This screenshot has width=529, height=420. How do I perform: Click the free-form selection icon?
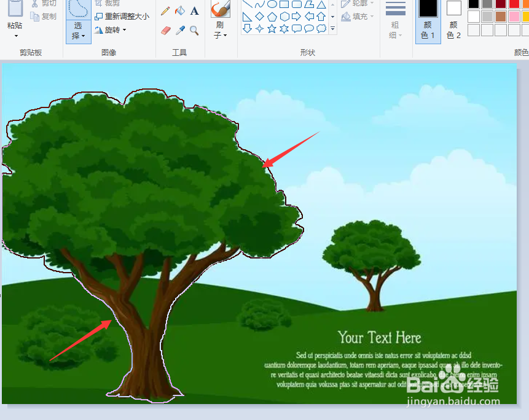tap(78, 9)
